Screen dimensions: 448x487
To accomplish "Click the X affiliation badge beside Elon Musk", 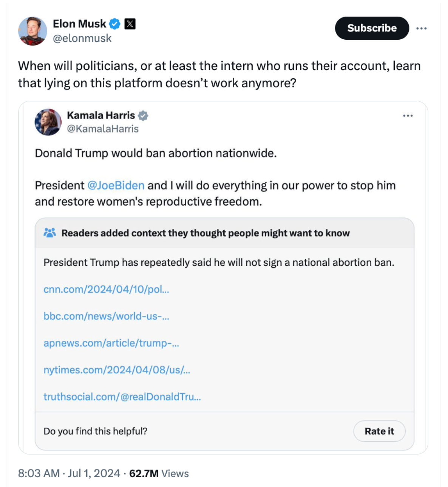I will [130, 24].
